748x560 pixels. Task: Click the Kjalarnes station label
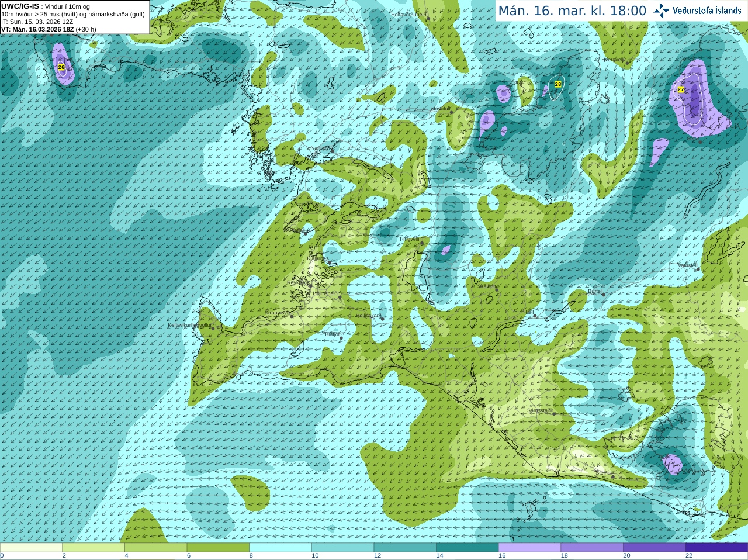click(317, 258)
